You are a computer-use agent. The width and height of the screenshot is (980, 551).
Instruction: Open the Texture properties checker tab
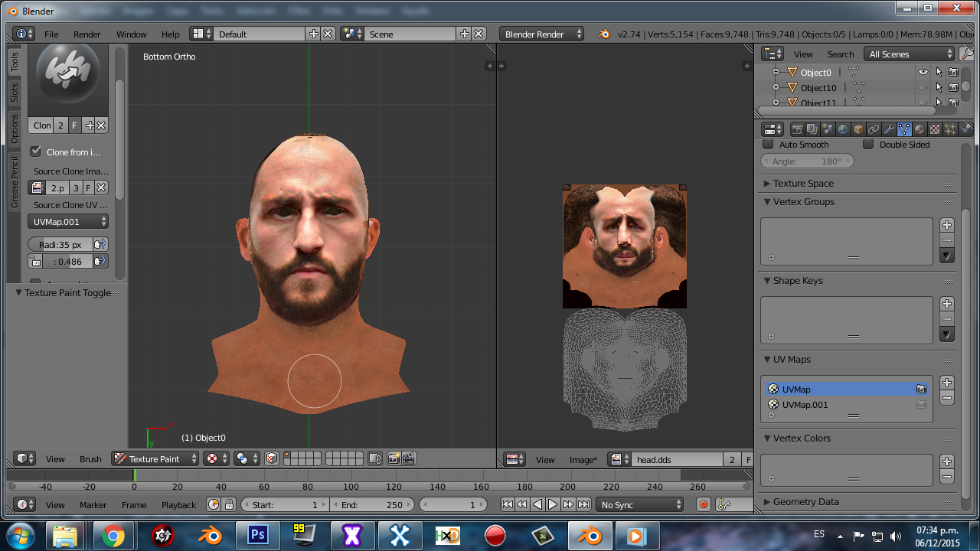pyautogui.click(x=935, y=129)
